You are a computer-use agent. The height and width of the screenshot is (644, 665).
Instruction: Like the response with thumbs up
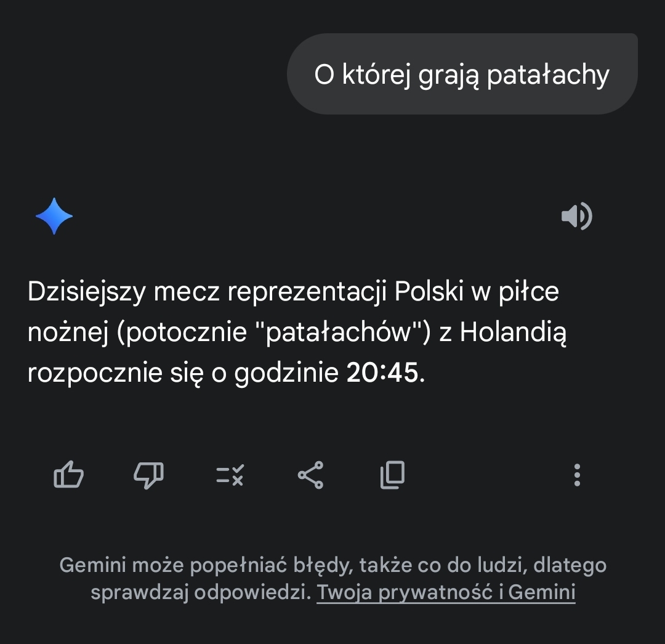[x=69, y=475]
